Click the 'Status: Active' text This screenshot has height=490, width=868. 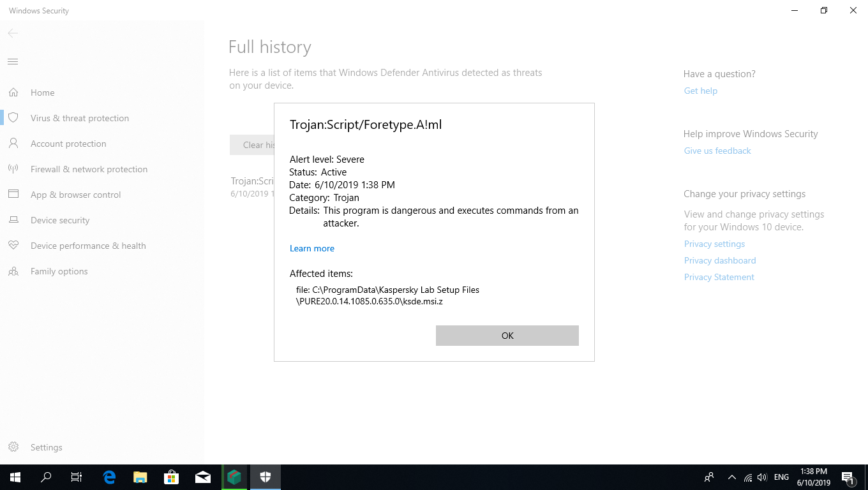tap(318, 172)
